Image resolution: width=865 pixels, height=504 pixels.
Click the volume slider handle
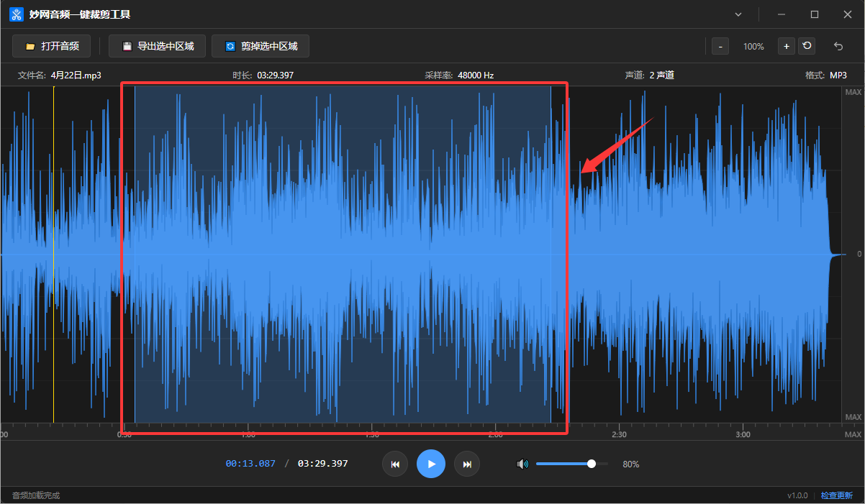click(592, 464)
